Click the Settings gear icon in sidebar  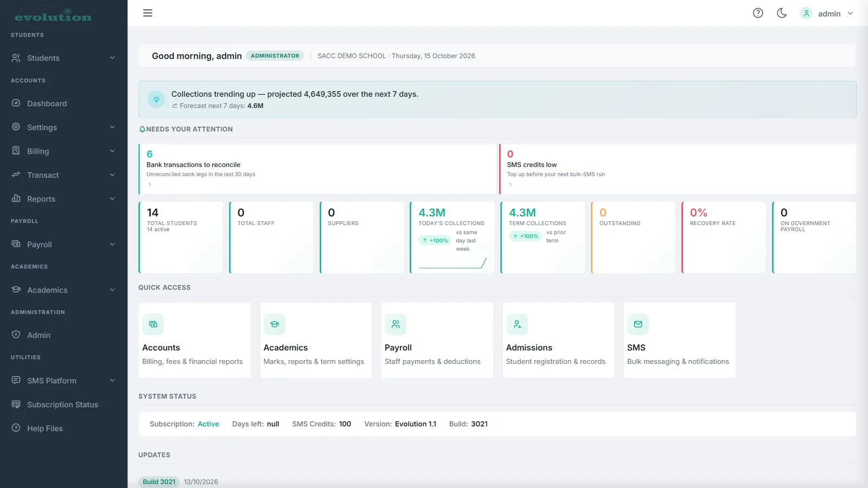click(16, 127)
